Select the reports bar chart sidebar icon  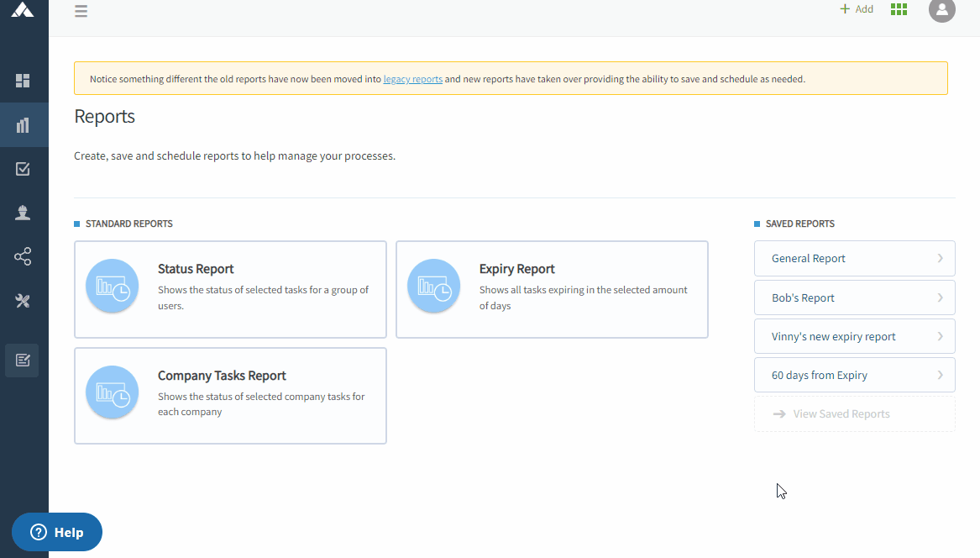23,125
